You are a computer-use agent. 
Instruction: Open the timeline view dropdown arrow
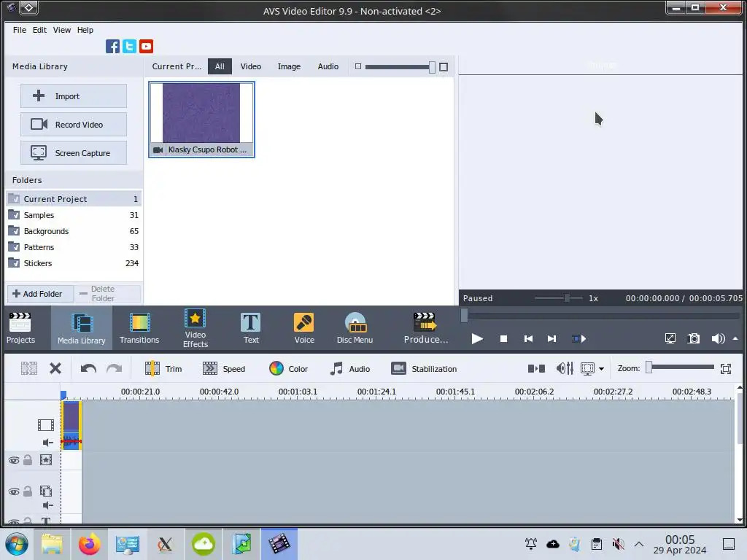point(601,369)
